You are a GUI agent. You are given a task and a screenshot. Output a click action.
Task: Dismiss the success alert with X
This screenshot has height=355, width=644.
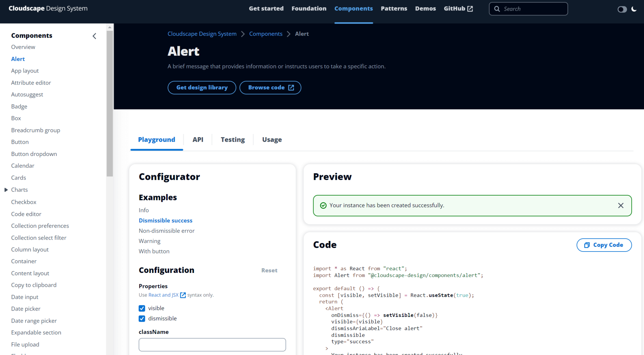pos(620,205)
